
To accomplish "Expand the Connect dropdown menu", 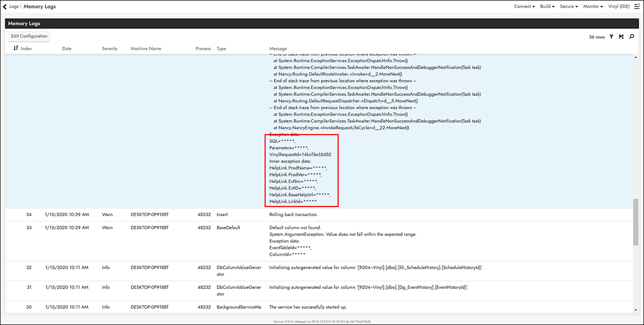I will [x=524, y=6].
